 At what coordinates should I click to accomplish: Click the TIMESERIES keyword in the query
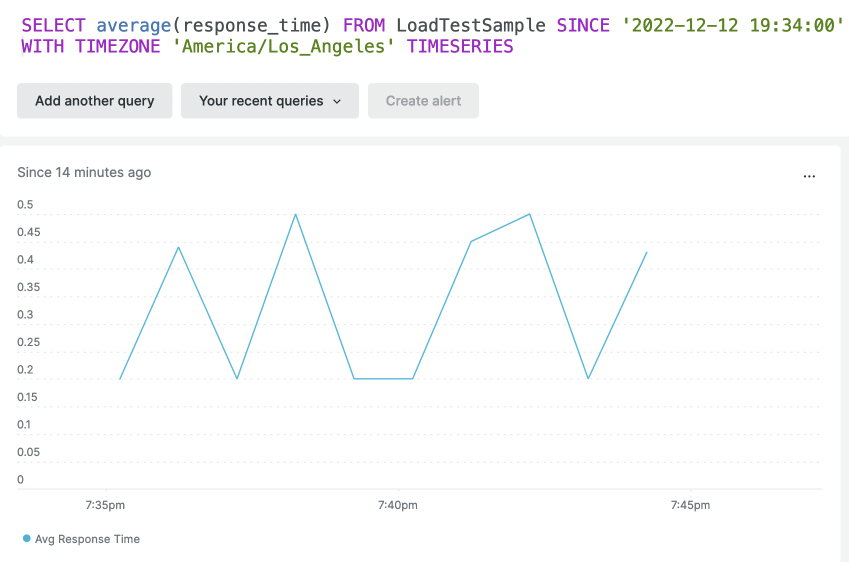pos(460,46)
